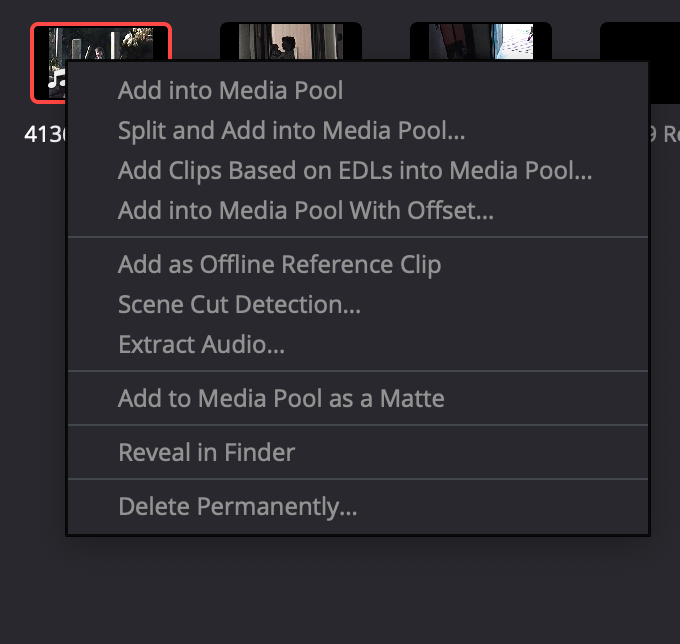
Task: Select Split and Add into Media Pool
Action: pyautogui.click(x=358, y=130)
